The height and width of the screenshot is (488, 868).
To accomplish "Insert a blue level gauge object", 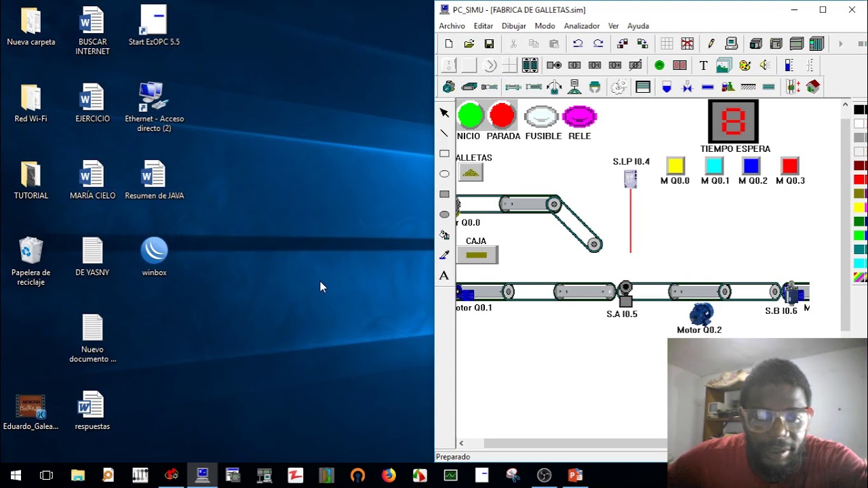I will [x=789, y=65].
